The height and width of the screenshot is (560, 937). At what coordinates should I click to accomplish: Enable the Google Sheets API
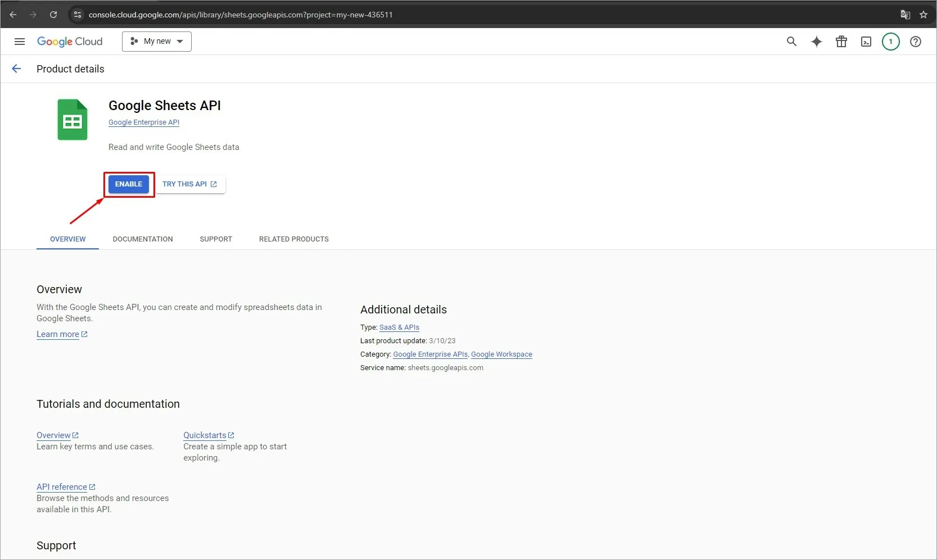[x=128, y=184]
